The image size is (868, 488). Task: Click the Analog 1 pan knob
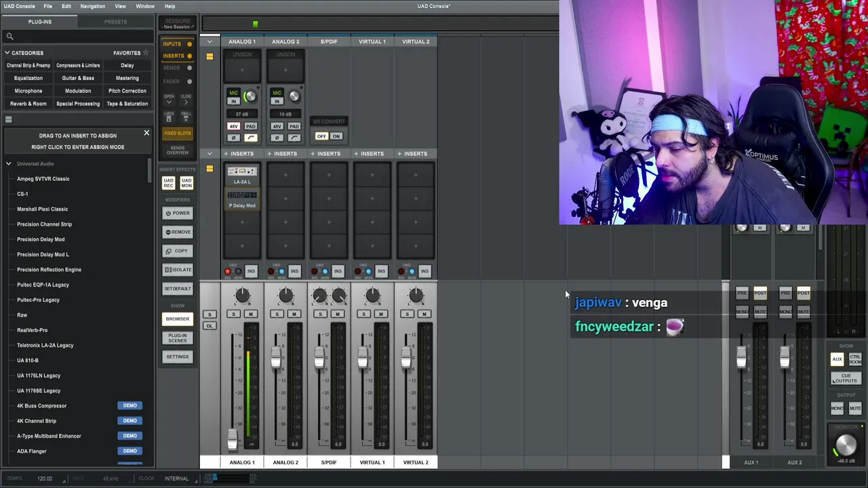click(x=242, y=295)
